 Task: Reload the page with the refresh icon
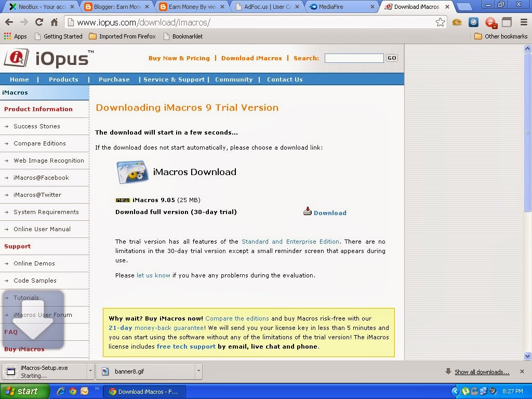(39, 22)
